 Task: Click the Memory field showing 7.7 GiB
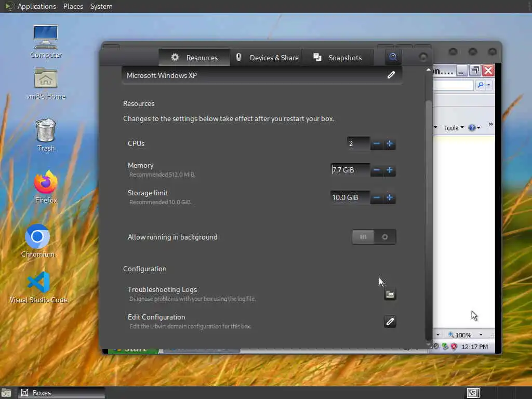click(350, 170)
